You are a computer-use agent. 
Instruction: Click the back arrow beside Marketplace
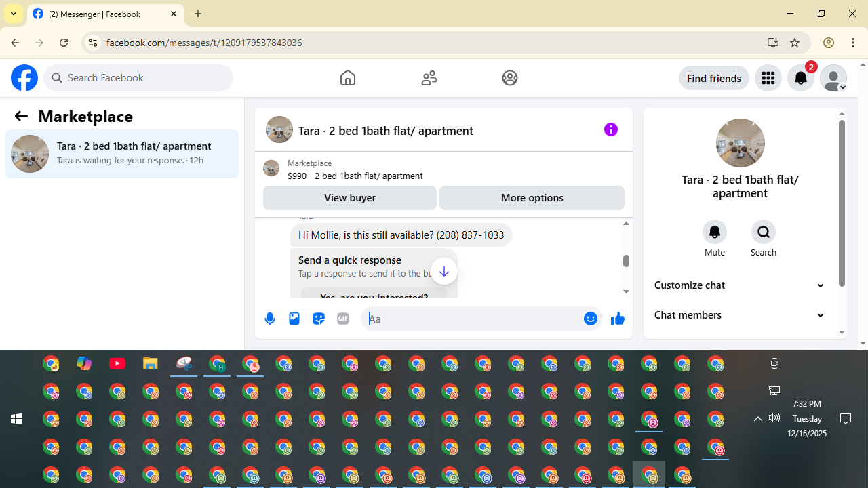pyautogui.click(x=21, y=116)
